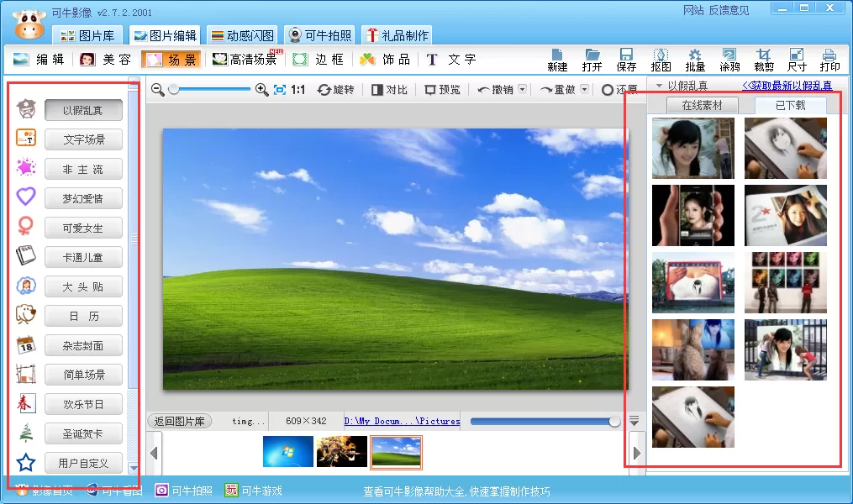Open the 批量 batch tool
Image resolution: width=853 pixels, height=504 pixels.
coord(695,60)
